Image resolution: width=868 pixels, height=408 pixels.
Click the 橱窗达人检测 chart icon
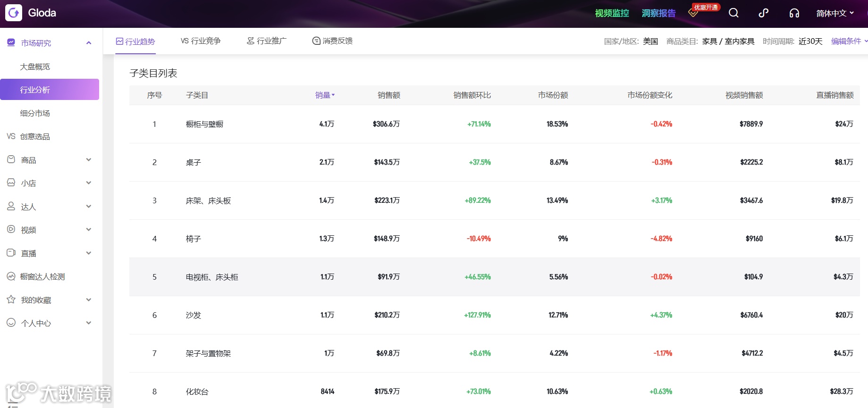pyautogui.click(x=11, y=276)
